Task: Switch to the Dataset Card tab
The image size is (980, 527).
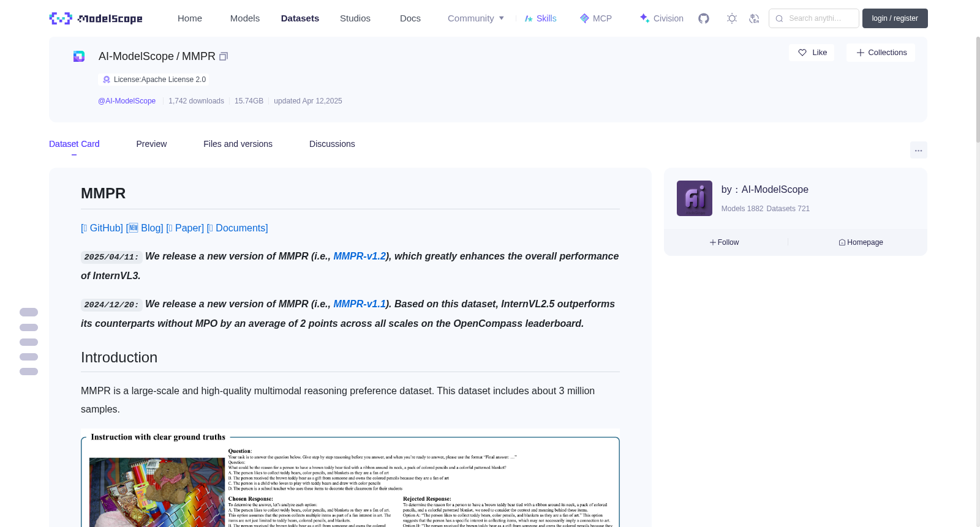Action: tap(74, 144)
